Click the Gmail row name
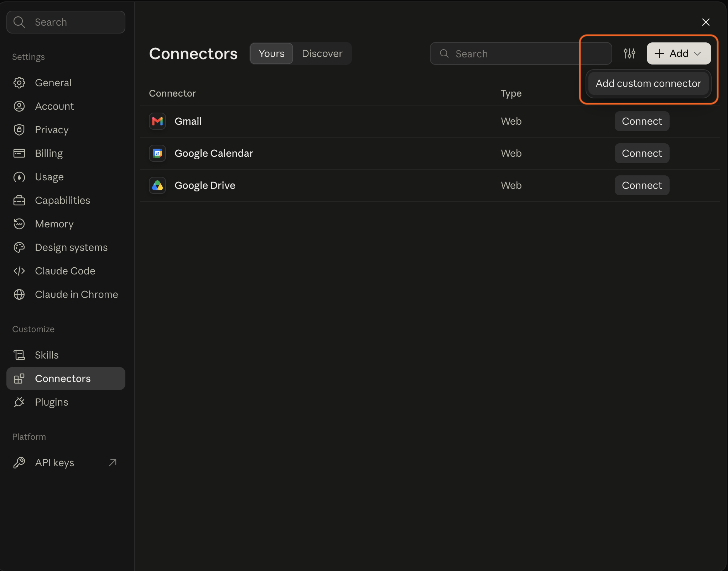 (188, 121)
